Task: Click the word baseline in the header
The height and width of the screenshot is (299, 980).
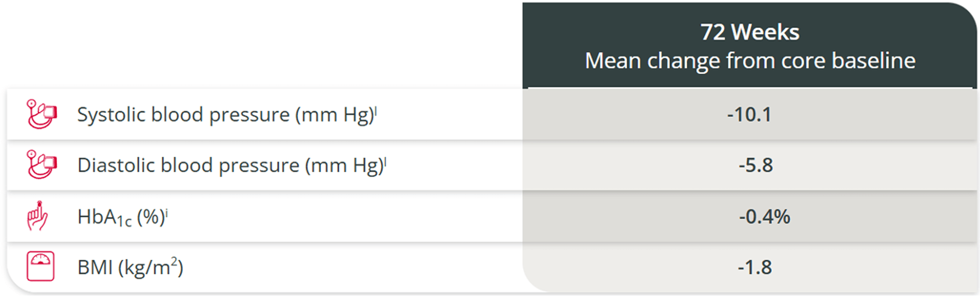Action: pos(873,61)
